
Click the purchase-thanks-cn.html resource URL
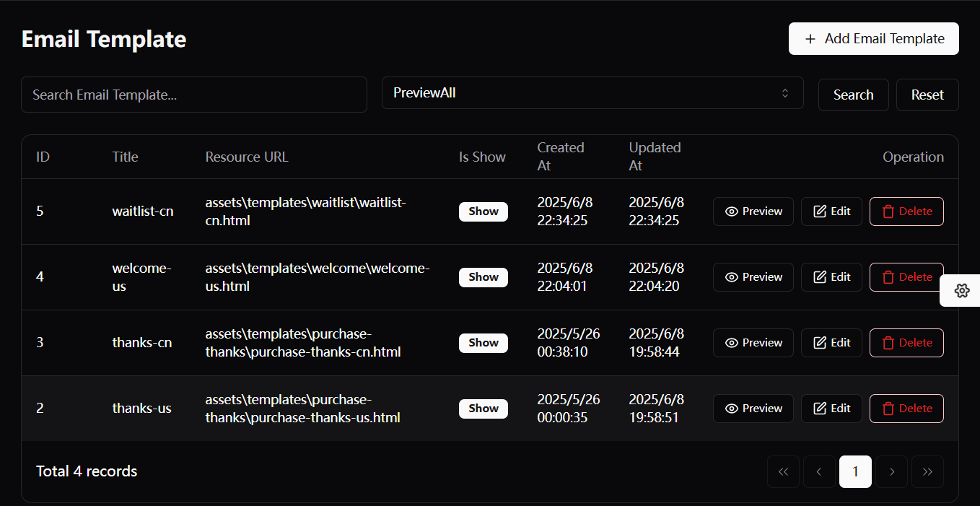pyautogui.click(x=303, y=343)
